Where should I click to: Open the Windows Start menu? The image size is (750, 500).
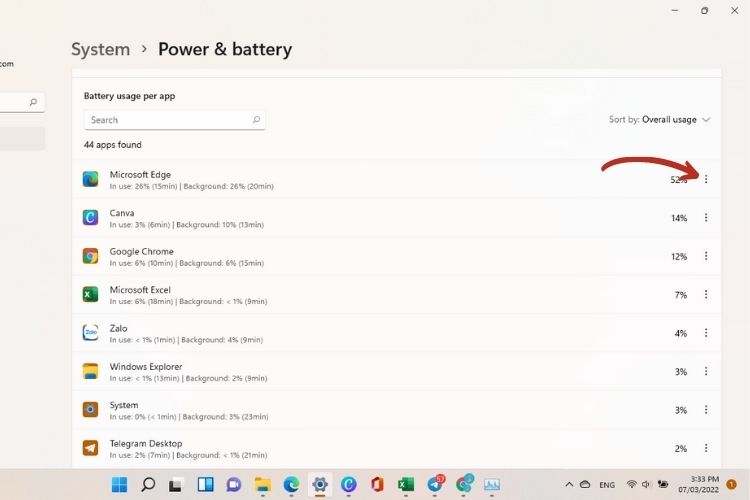click(120, 485)
